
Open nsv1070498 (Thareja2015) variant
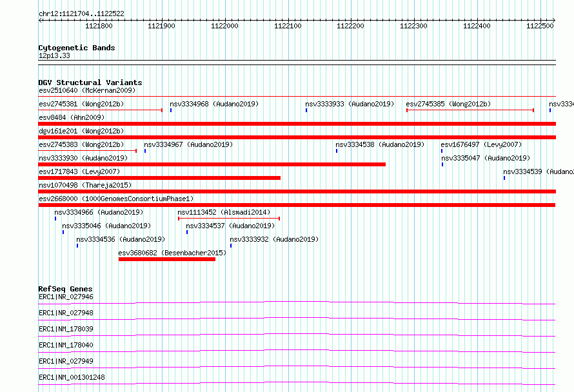85,185
